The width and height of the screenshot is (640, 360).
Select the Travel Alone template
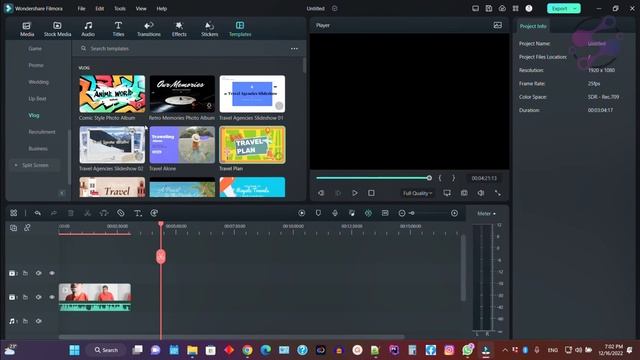coord(182,145)
